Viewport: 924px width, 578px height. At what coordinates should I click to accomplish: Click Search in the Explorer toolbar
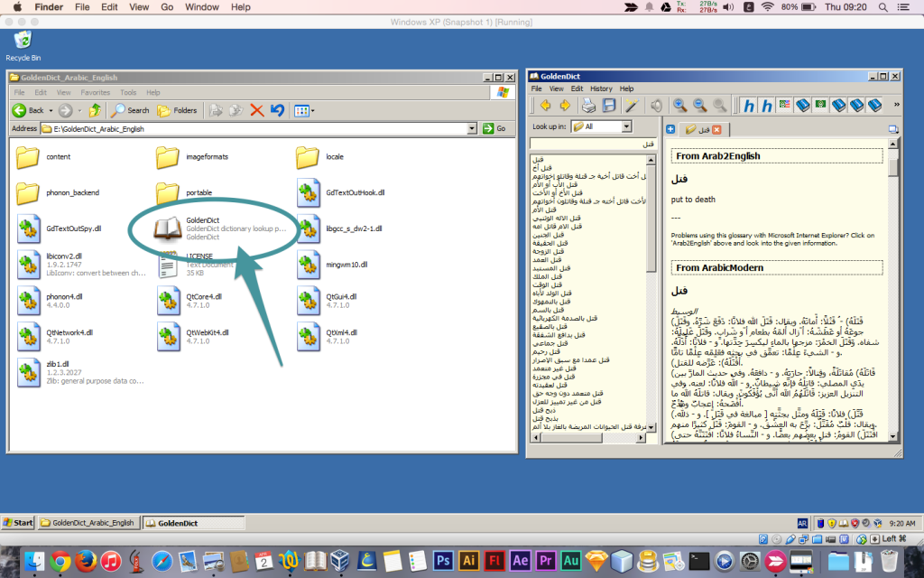pos(130,110)
